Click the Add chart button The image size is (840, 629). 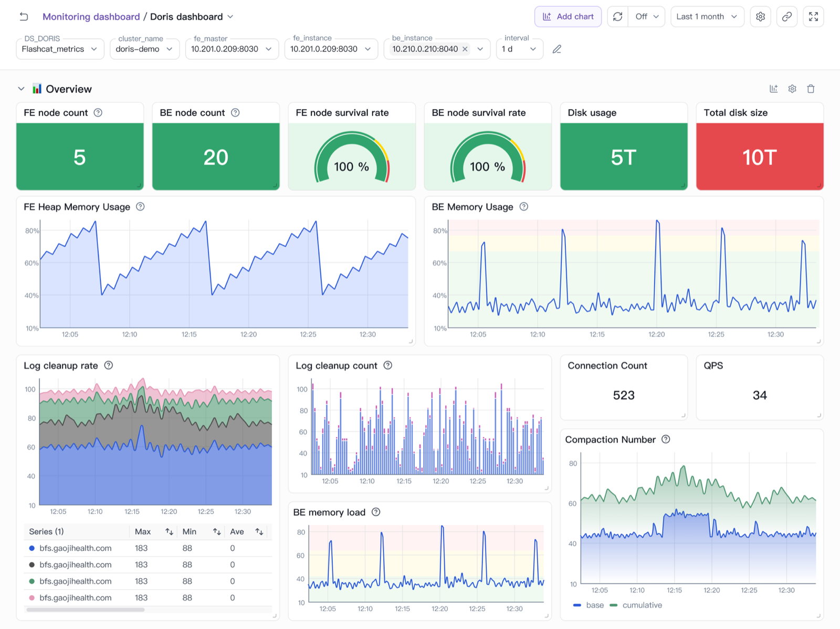(x=568, y=17)
